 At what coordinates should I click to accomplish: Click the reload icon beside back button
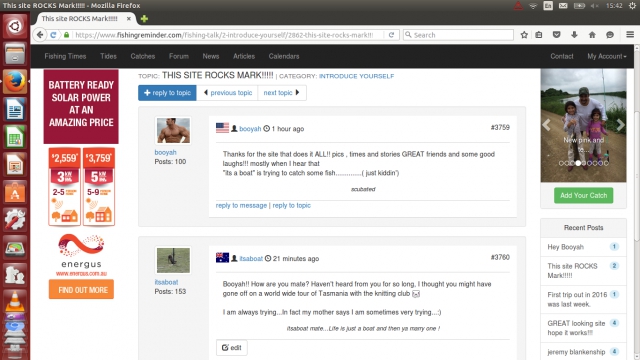53,35
